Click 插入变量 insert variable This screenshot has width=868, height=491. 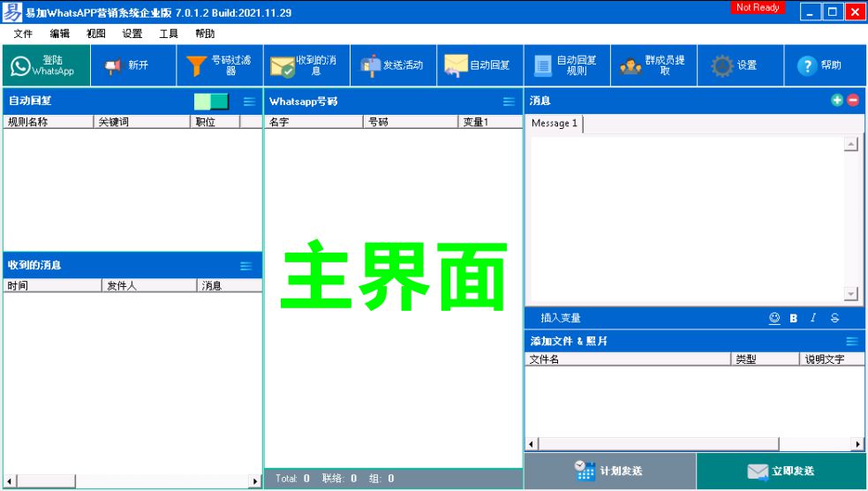(x=560, y=318)
